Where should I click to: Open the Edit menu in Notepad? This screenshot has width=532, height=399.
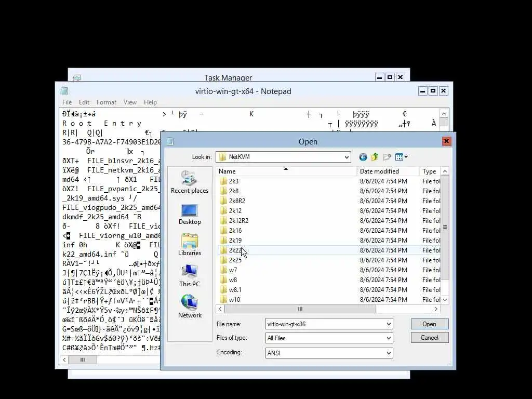click(x=84, y=102)
